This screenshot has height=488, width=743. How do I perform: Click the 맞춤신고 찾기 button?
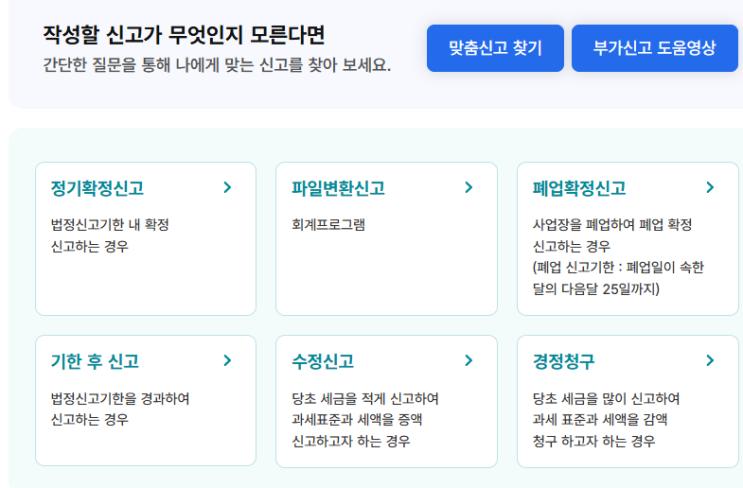495,48
